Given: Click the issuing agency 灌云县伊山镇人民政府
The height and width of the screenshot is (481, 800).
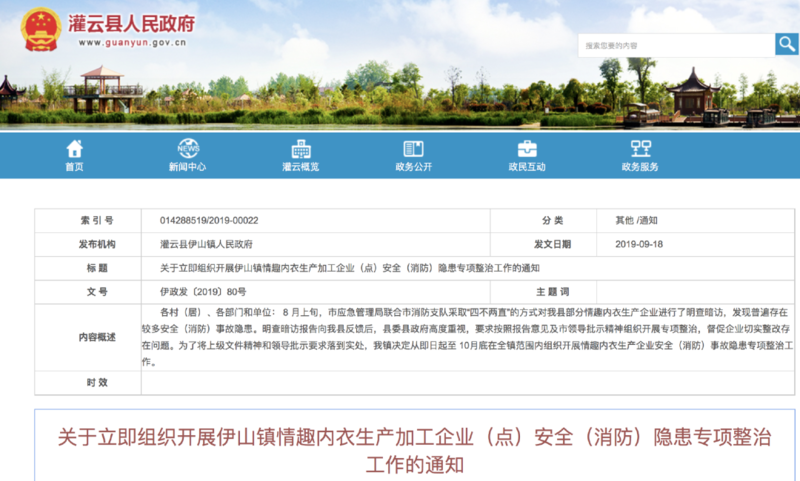Looking at the screenshot, I should point(206,244).
